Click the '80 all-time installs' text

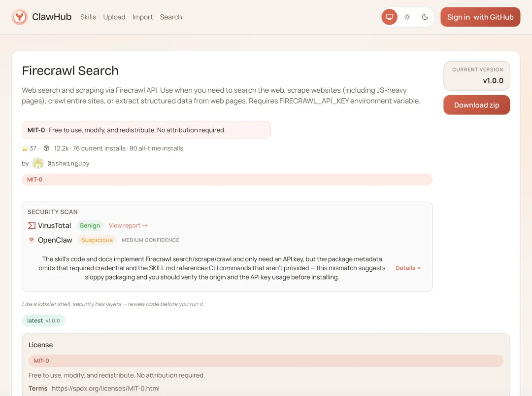pyautogui.click(x=157, y=148)
